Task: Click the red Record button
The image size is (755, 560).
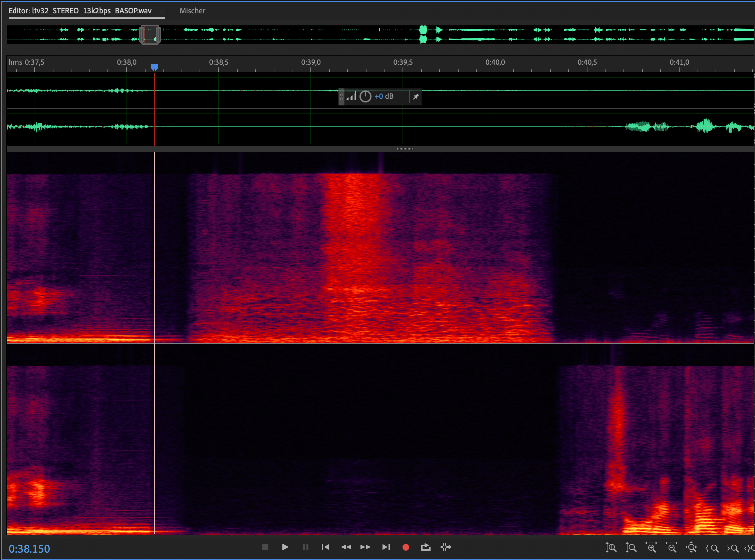Action: pyautogui.click(x=406, y=547)
